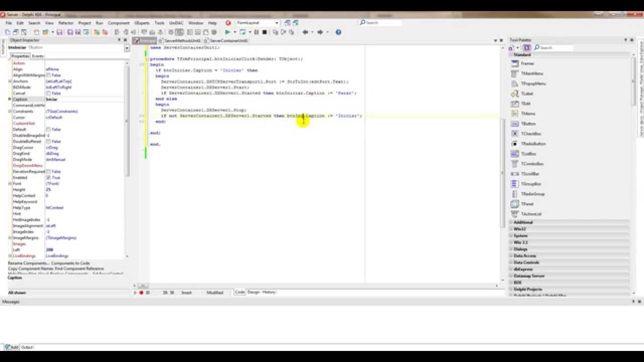
Task: Select the TRadioGroup component
Action: [527, 194]
